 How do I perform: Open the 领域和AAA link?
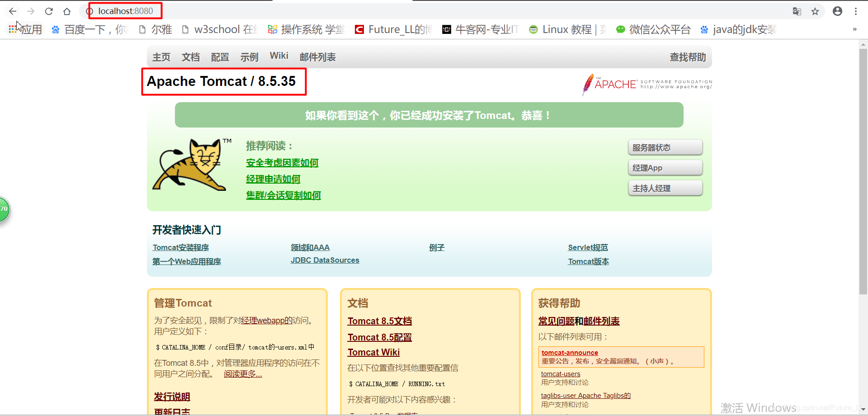pyautogui.click(x=310, y=247)
